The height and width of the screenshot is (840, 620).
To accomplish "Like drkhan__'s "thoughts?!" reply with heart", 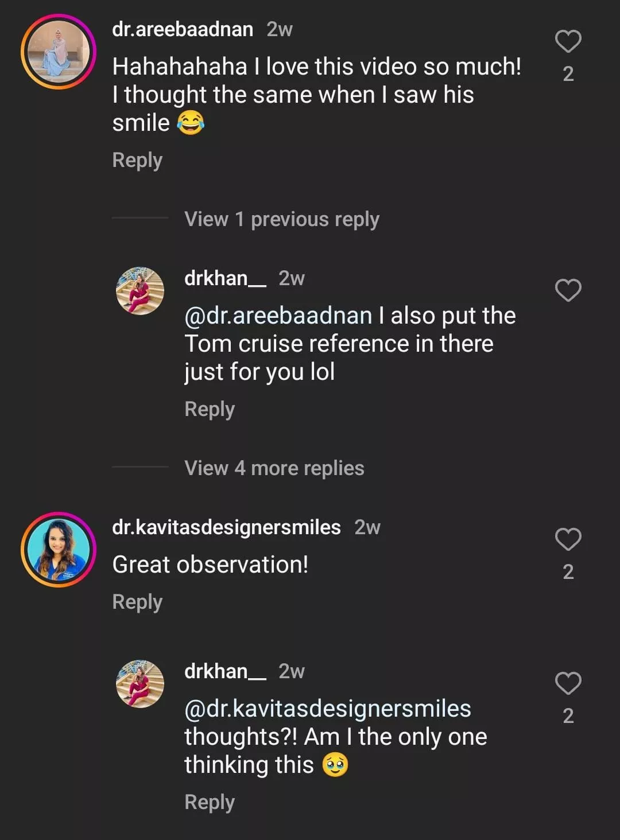I will pyautogui.click(x=568, y=683).
